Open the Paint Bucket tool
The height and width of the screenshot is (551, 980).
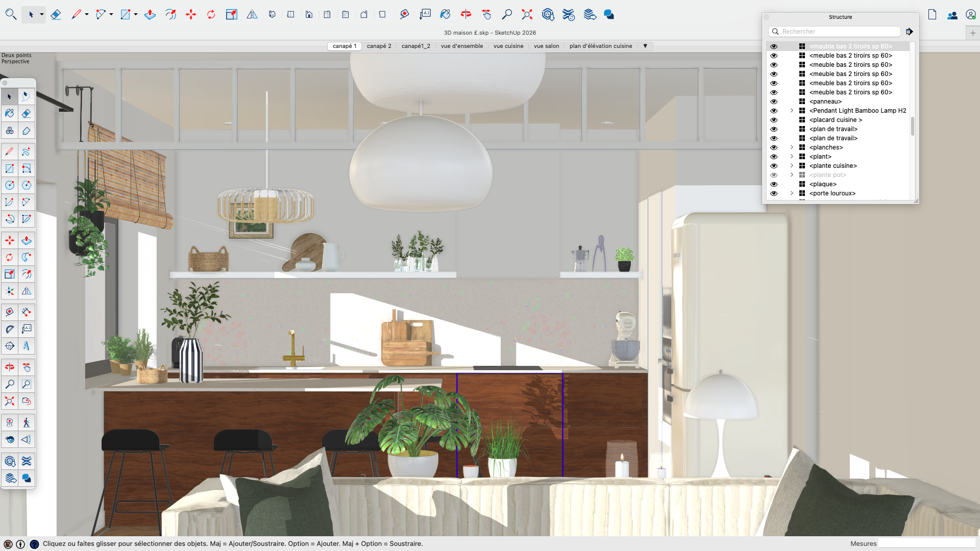(x=445, y=14)
